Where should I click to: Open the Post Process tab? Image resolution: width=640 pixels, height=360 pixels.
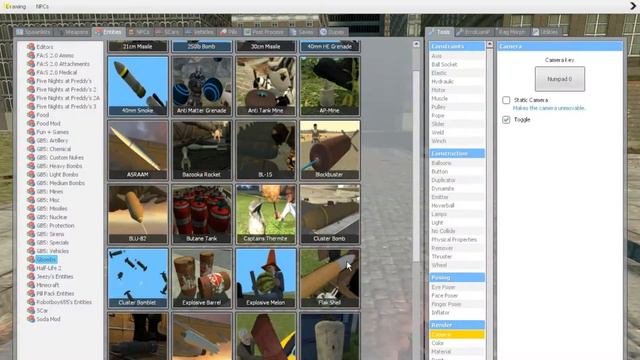tap(264, 32)
